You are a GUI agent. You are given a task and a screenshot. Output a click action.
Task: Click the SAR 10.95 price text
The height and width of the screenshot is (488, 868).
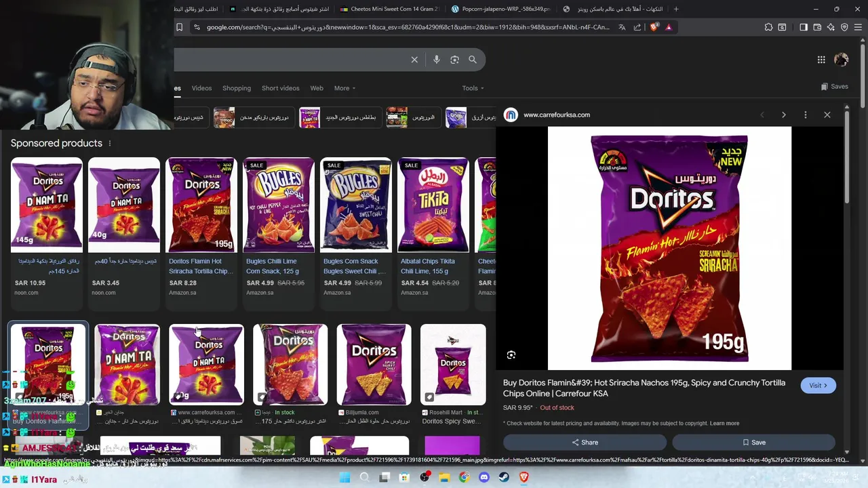click(x=30, y=283)
